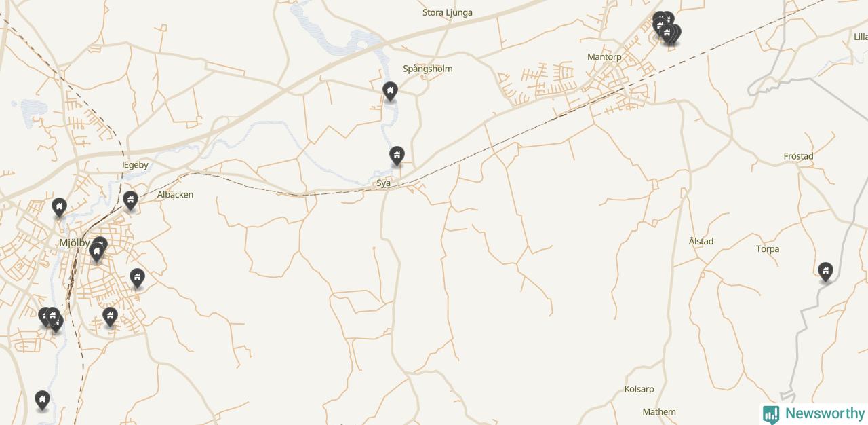
Task: Click the house marker northwest of Mjölby label
Action: pos(60,208)
